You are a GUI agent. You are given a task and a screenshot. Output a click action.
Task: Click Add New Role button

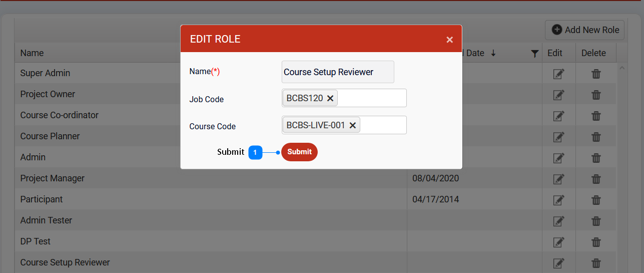(x=585, y=30)
